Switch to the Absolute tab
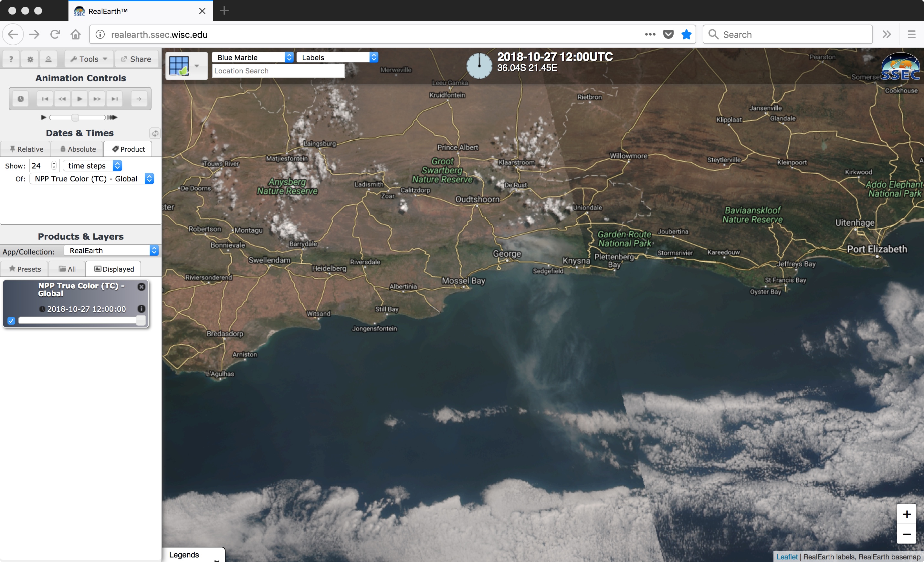This screenshot has width=924, height=562. [78, 149]
